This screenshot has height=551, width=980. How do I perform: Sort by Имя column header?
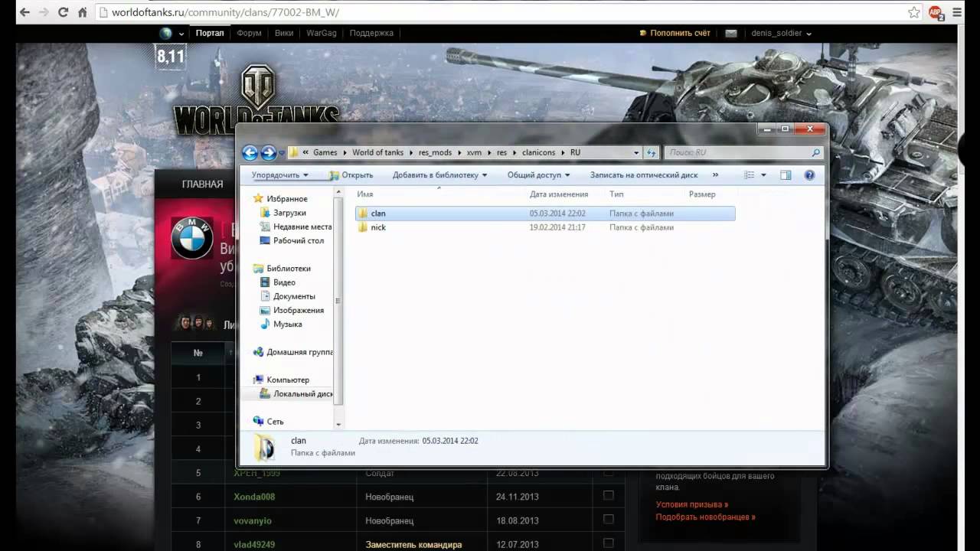364,194
